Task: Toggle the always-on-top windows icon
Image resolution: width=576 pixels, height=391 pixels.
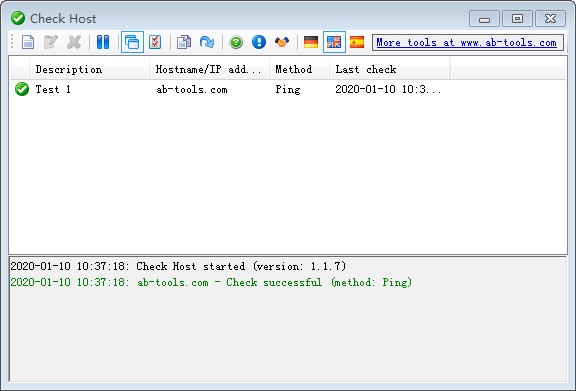Action: coord(132,42)
